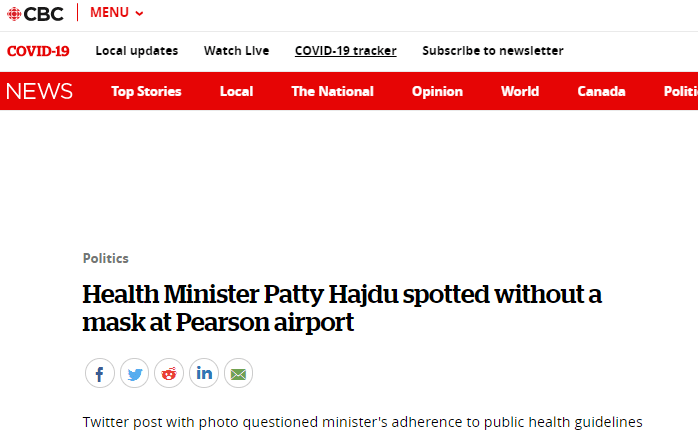Select the Canada tab
Image resolution: width=698 pixels, height=446 pixels.
(x=601, y=91)
